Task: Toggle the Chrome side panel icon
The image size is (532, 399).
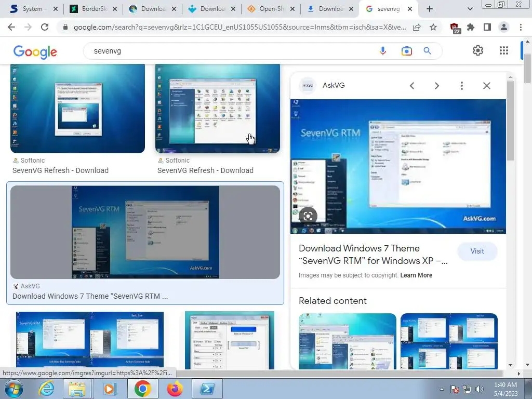Action: click(487, 27)
